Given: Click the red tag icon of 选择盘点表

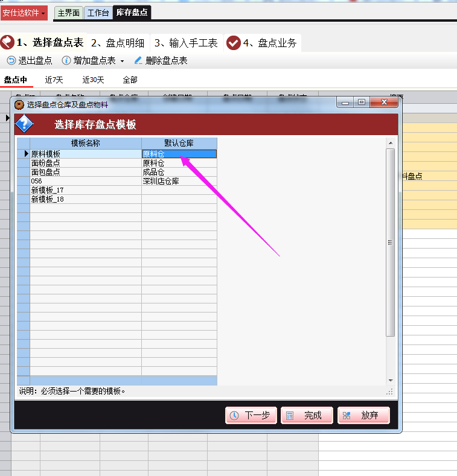Looking at the screenshot, I should [x=7, y=42].
